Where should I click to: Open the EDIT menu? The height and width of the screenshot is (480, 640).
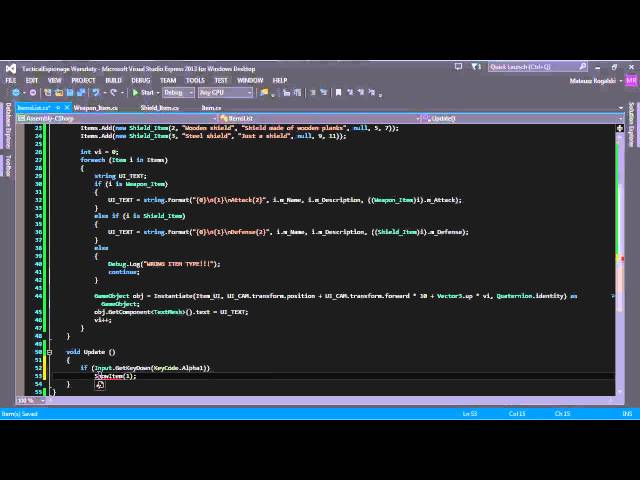pos(32,80)
